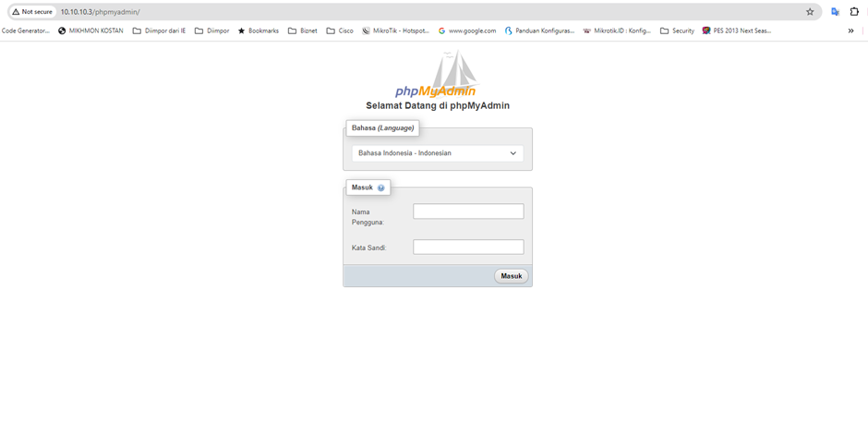The width and height of the screenshot is (868, 422).
Task: Click the Nama Pengguna username field
Action: 468,211
